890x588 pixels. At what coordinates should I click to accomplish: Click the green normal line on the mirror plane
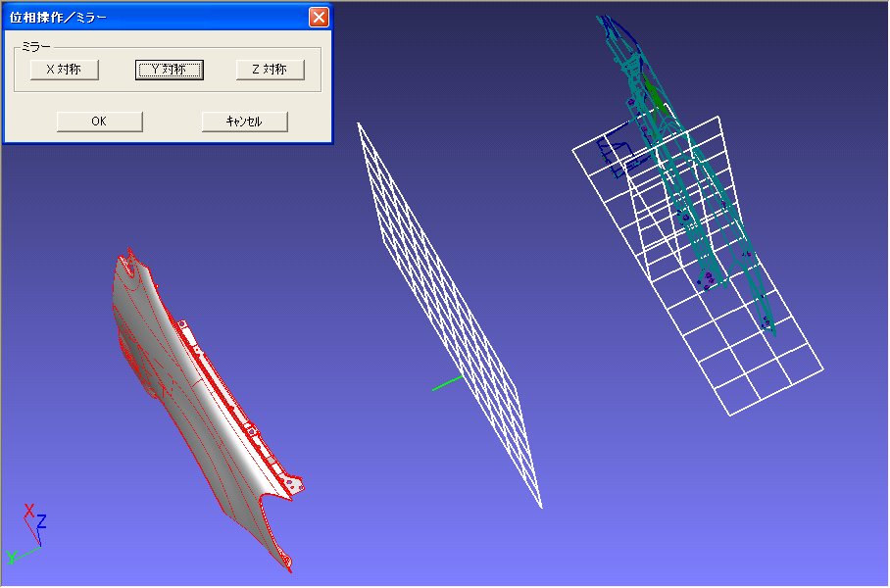tap(447, 383)
